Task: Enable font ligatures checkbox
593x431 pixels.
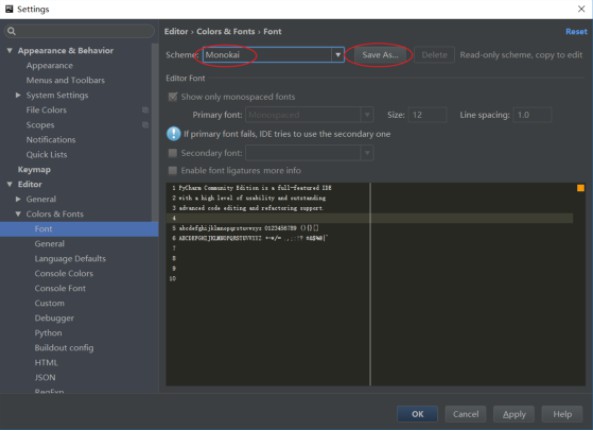Action: [x=172, y=171]
